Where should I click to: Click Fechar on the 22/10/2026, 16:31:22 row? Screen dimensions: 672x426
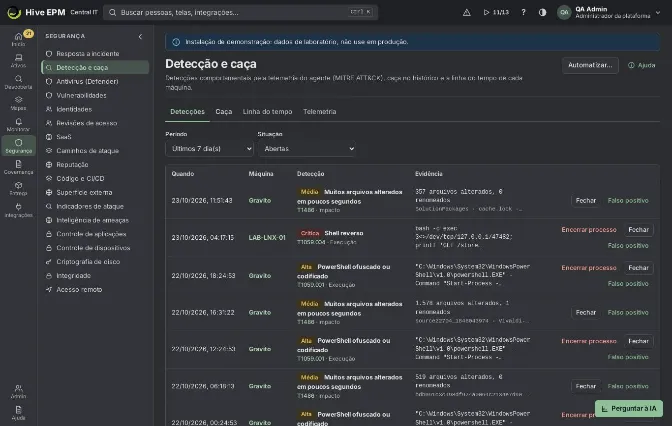point(585,312)
